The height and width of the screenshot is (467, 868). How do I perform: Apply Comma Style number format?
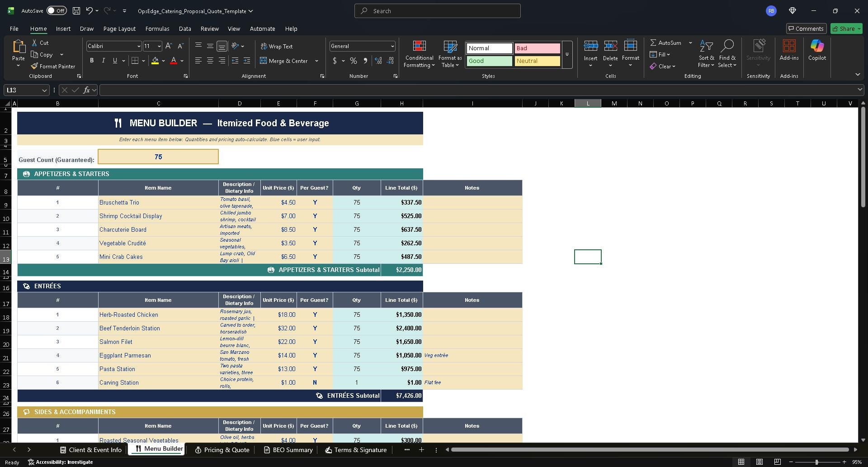pyautogui.click(x=365, y=61)
